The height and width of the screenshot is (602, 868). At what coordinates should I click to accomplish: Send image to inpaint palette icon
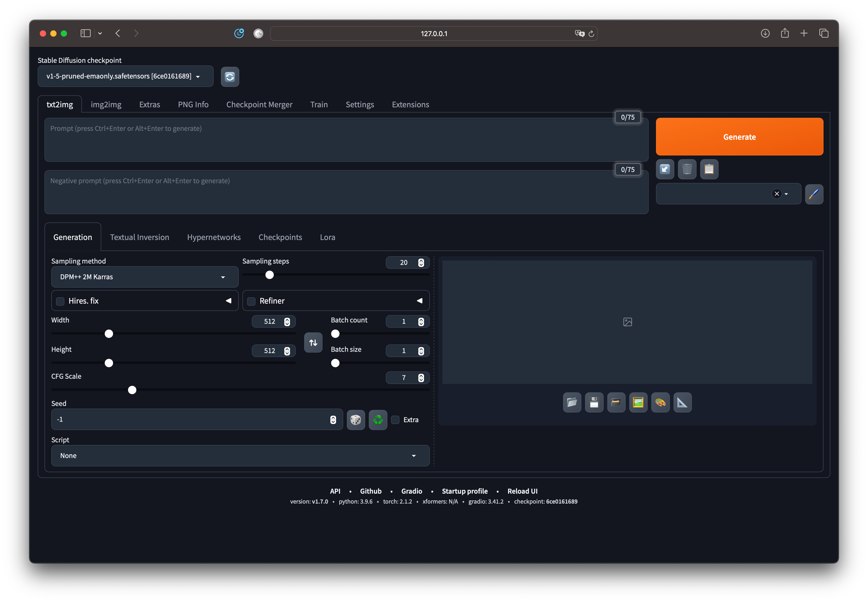[660, 402]
